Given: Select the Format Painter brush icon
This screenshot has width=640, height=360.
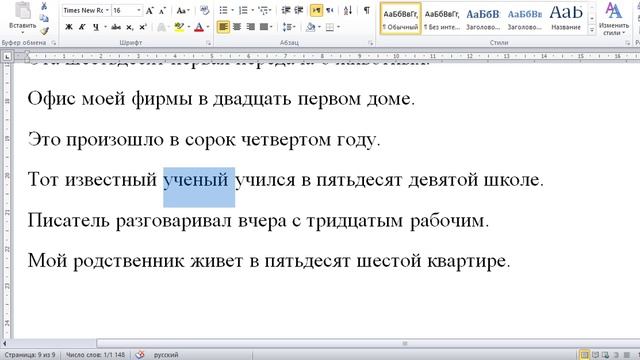Looking at the screenshot, I should tap(44, 31).
